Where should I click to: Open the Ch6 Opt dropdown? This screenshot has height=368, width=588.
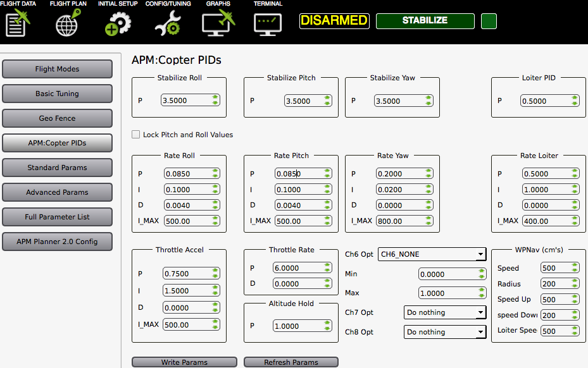coord(432,254)
